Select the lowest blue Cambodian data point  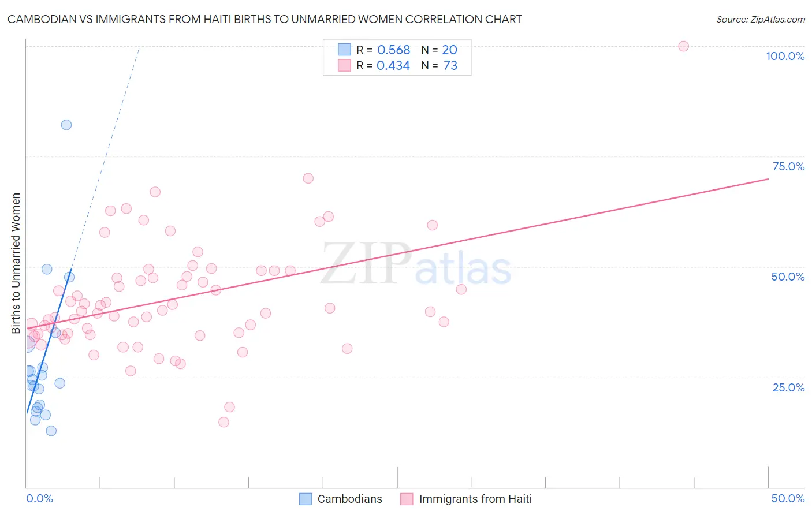51,431
